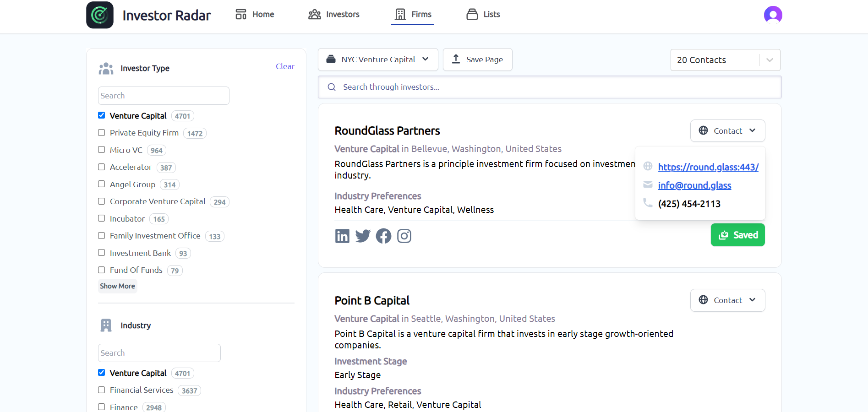
Task: Enable the Micro VC filter
Action: 102,150
